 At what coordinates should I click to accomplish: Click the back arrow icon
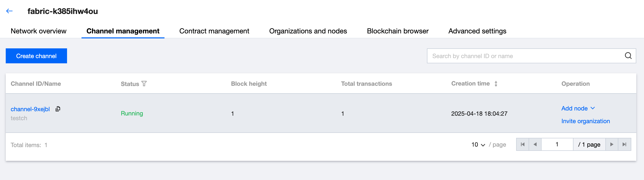tap(9, 11)
